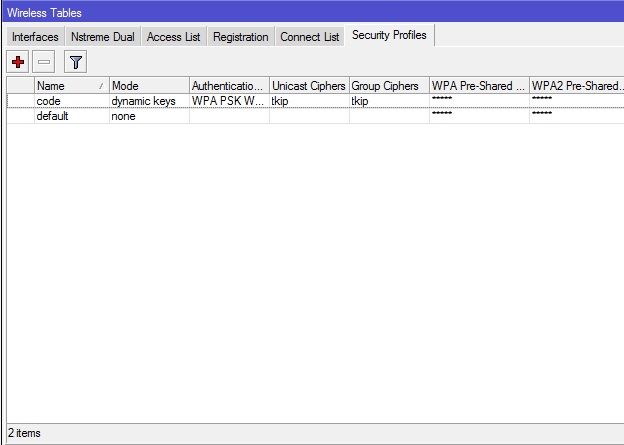Click the WPA2 key cell of default row
This screenshot has width=624, height=445.
(577, 116)
